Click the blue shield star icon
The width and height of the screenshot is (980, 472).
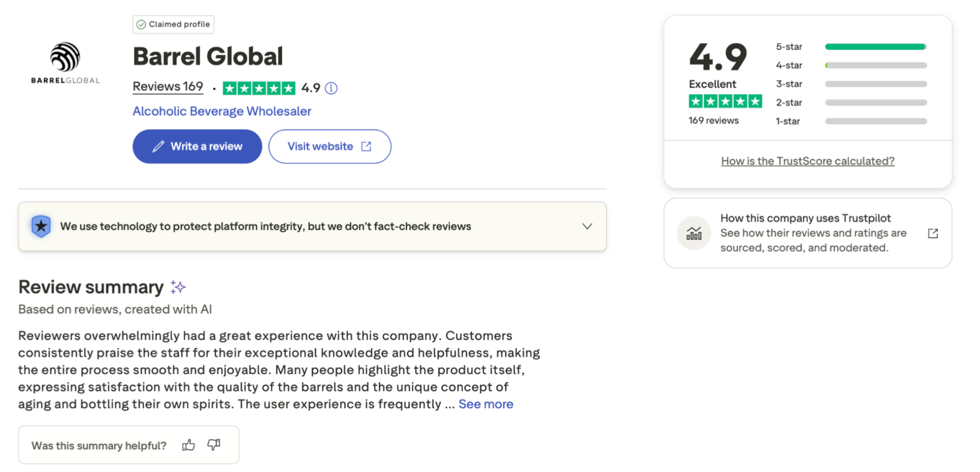pyautogui.click(x=41, y=226)
